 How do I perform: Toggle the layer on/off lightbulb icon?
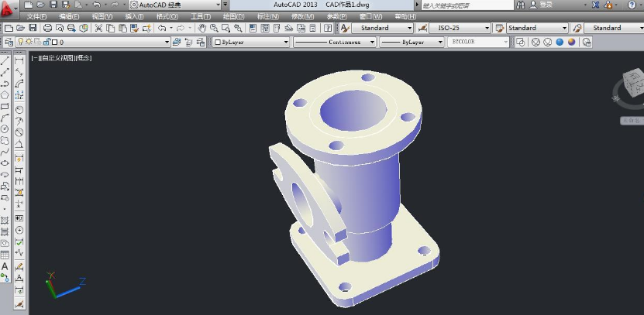pyautogui.click(x=19, y=42)
